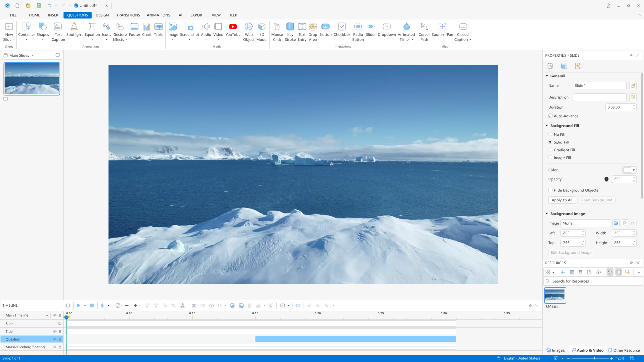Add a Mouse Click interaction

(277, 30)
